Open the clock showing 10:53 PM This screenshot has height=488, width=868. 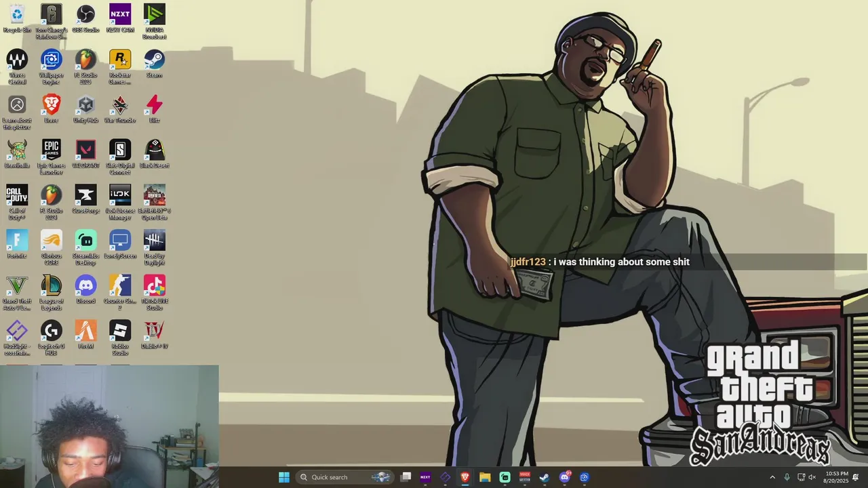click(x=836, y=477)
